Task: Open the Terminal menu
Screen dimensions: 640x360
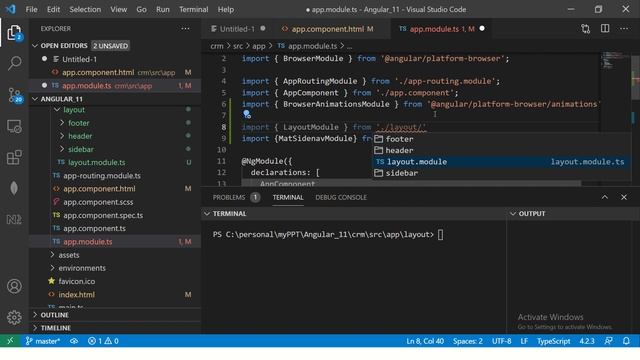Action: coord(193,9)
